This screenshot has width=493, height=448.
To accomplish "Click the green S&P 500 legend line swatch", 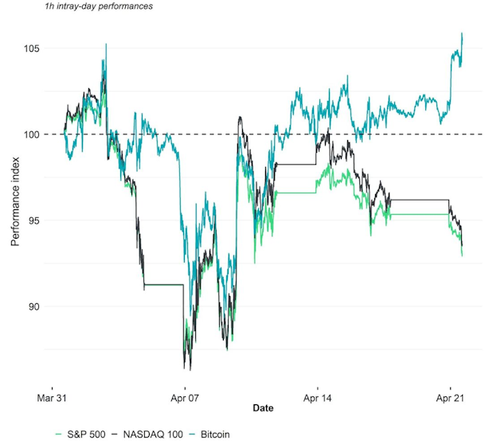I will click(59, 434).
